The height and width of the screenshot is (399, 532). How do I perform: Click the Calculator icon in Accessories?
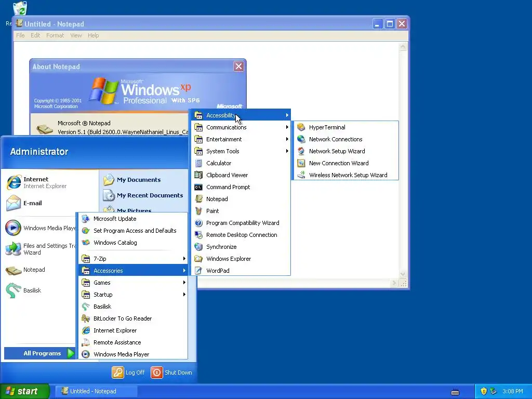(x=198, y=163)
